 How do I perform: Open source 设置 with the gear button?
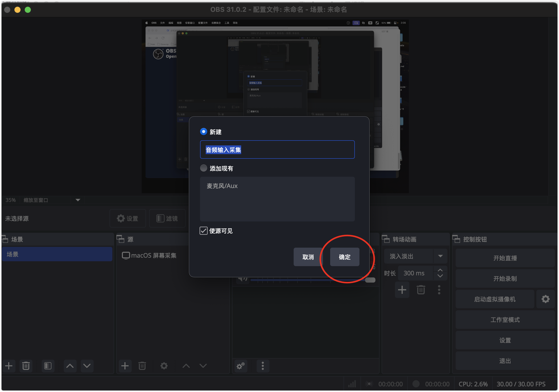pyautogui.click(x=128, y=218)
